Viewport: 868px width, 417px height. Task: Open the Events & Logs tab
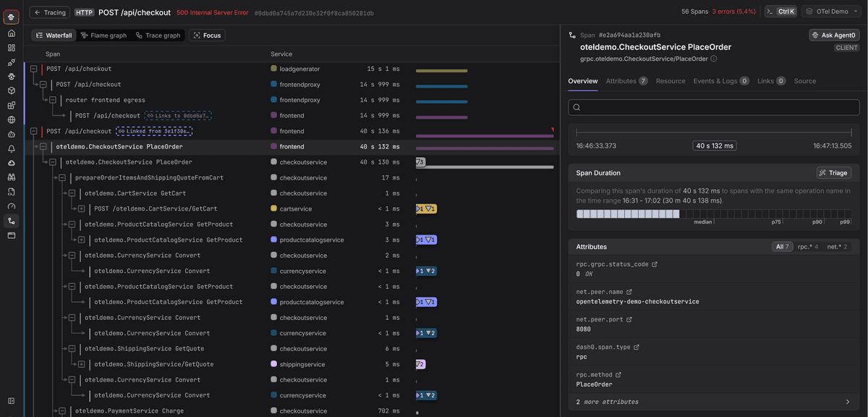tap(721, 81)
